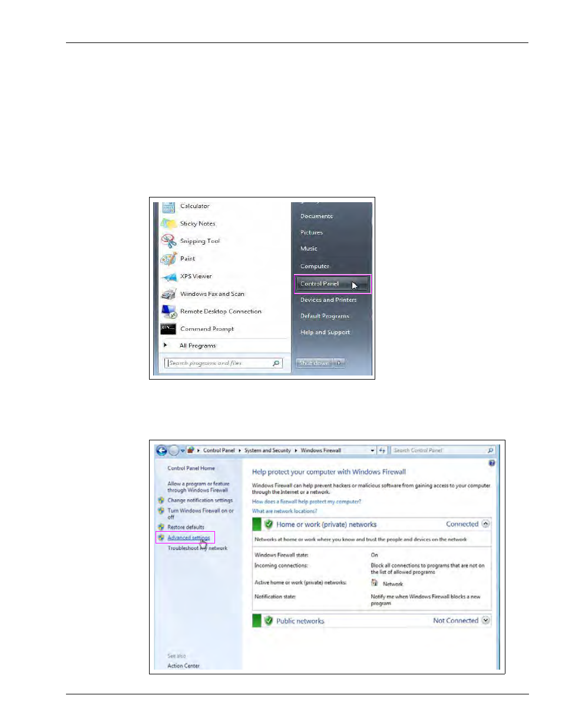Click Restore defaults link
The image size is (562, 728).
[186, 527]
